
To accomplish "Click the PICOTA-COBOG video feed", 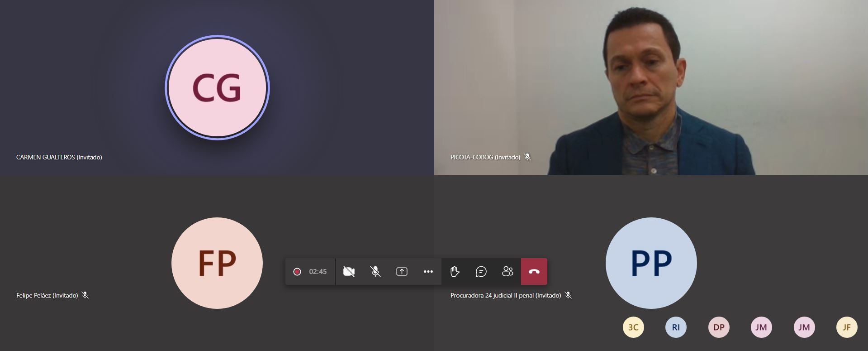I will click(x=651, y=87).
